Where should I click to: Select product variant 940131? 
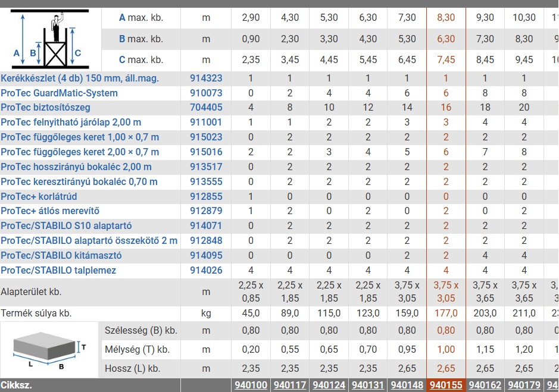(x=368, y=385)
